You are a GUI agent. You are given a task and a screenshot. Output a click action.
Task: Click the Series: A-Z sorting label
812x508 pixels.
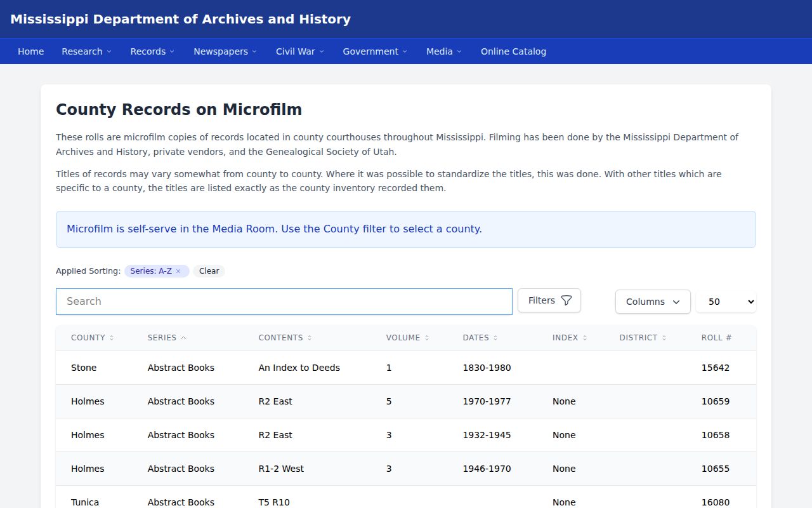pos(151,271)
